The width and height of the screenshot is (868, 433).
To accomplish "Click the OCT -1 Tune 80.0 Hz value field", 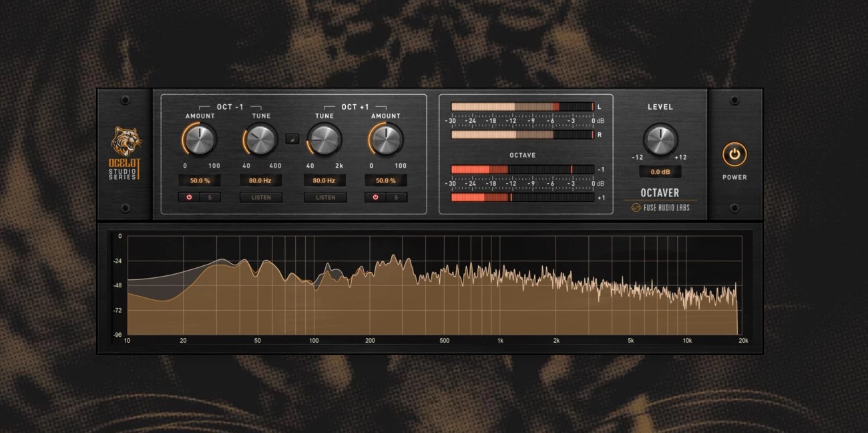I will (260, 180).
